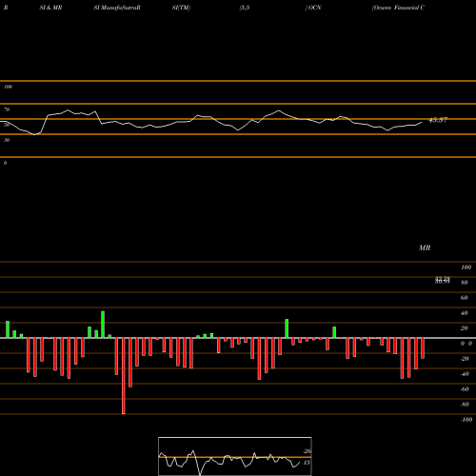Click the RSI axis label 0 on left

tap(5, 163)
